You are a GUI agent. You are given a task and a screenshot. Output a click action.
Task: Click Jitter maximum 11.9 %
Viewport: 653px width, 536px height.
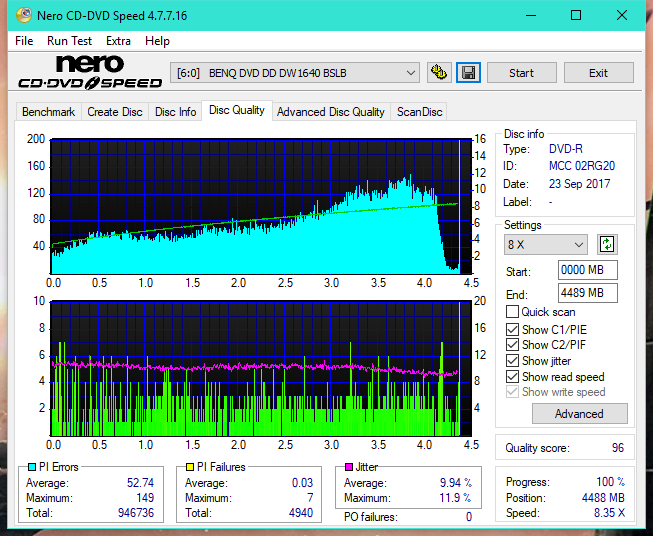(456, 498)
